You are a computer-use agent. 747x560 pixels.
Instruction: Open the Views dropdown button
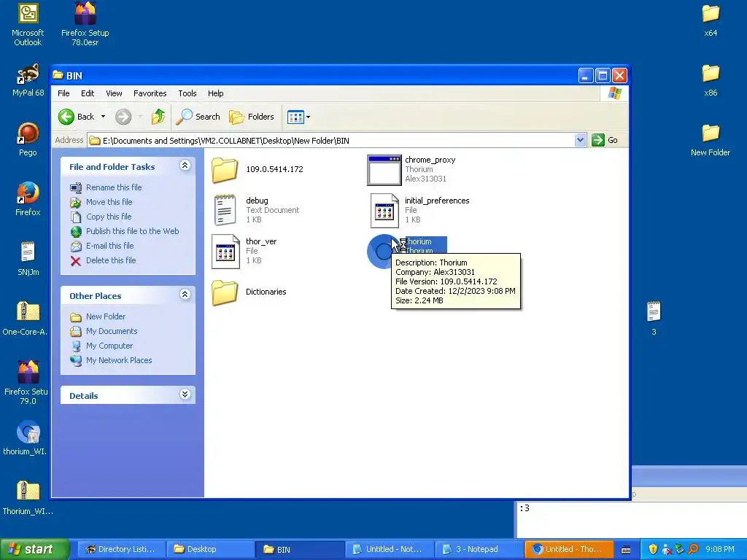click(x=298, y=117)
